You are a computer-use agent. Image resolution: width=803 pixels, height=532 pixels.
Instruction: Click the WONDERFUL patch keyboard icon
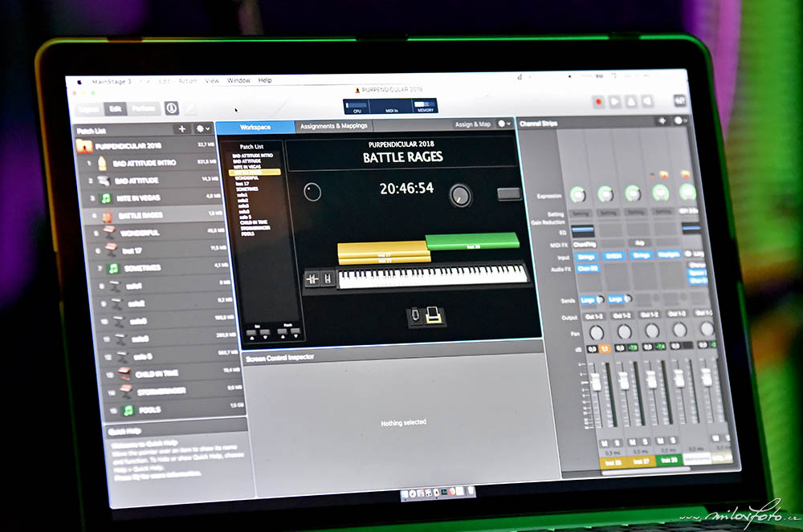(x=109, y=233)
